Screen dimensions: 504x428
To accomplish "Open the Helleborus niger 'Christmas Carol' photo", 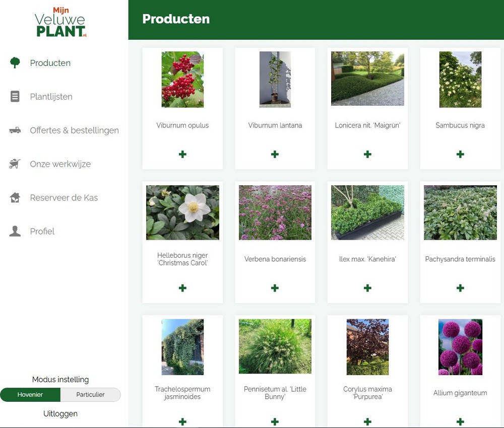I will (x=182, y=212).
